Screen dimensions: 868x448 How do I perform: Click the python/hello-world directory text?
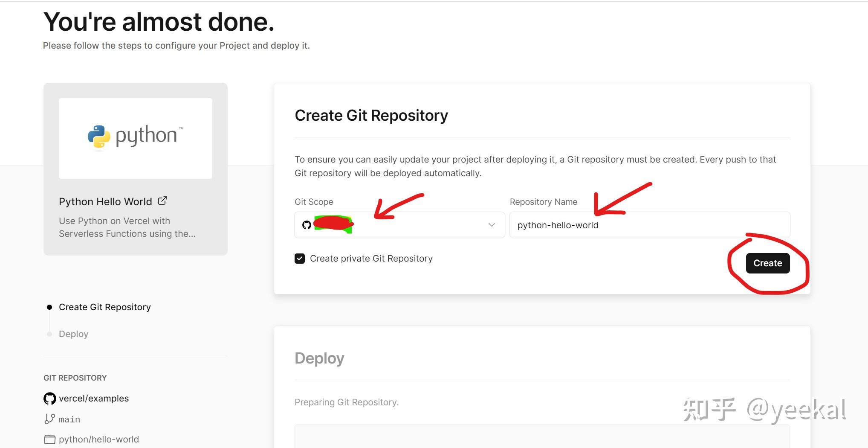(99, 439)
